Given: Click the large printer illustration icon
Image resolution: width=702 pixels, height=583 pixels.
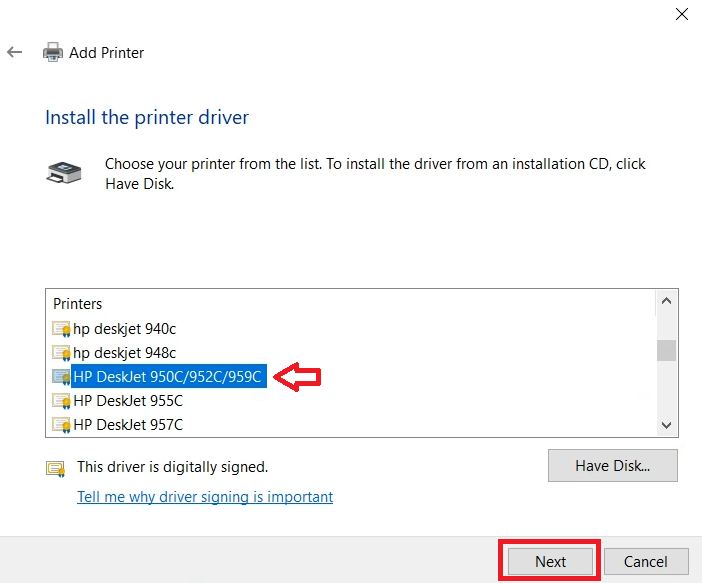Looking at the screenshot, I should coord(64,172).
